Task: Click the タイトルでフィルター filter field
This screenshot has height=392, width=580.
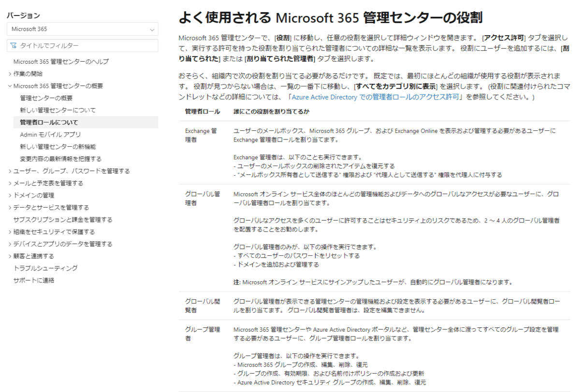Action: (82, 45)
